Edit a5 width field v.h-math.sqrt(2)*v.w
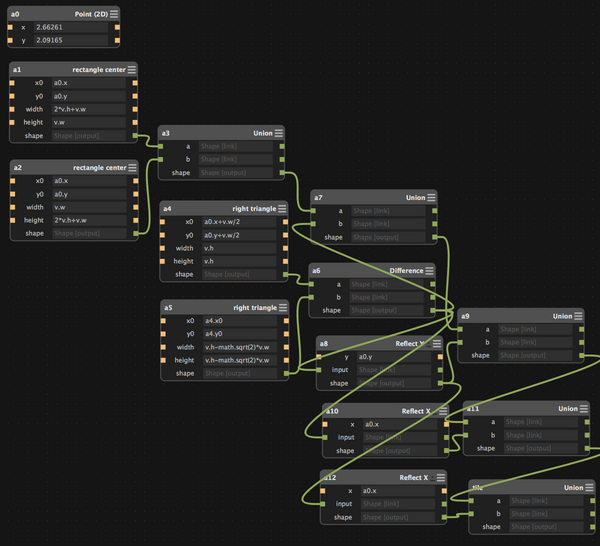The width and height of the screenshot is (600, 546). tap(240, 347)
